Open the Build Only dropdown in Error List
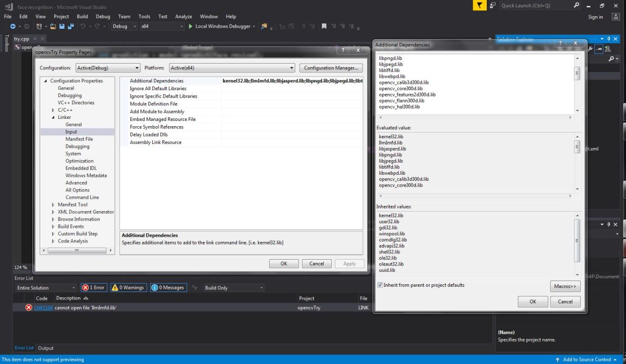The height and width of the screenshot is (364, 626). [233, 287]
